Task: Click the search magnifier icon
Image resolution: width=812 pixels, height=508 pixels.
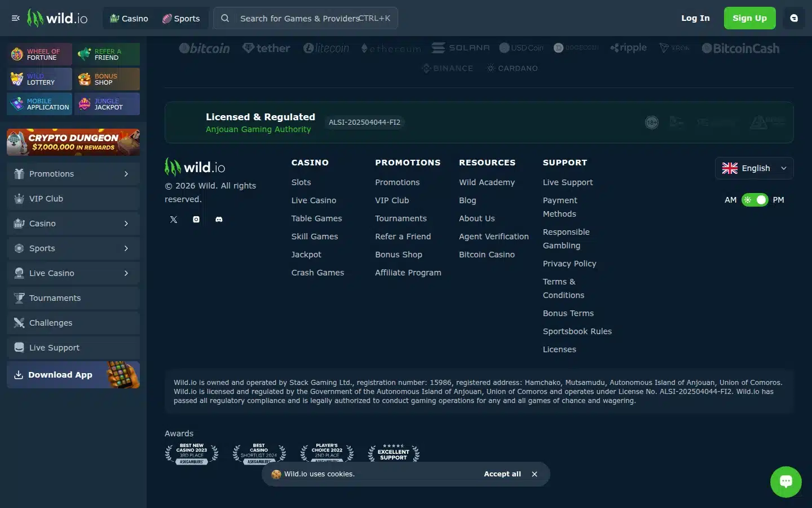Action: tap(225, 18)
